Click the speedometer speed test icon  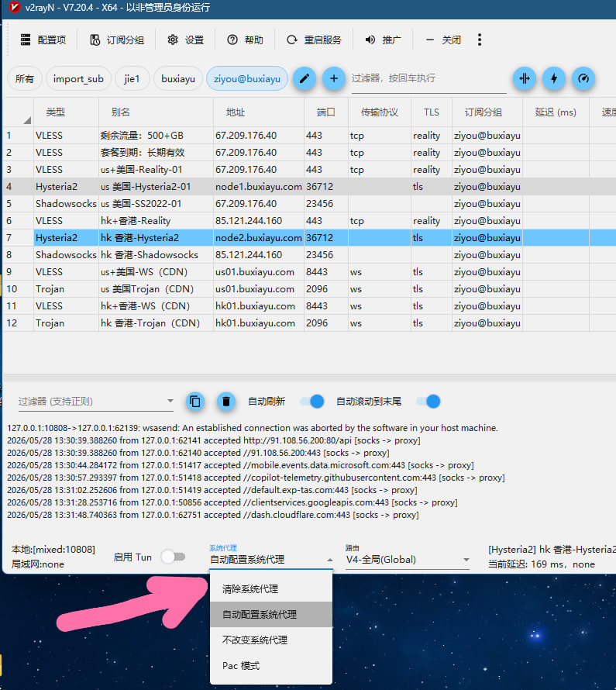pos(583,79)
